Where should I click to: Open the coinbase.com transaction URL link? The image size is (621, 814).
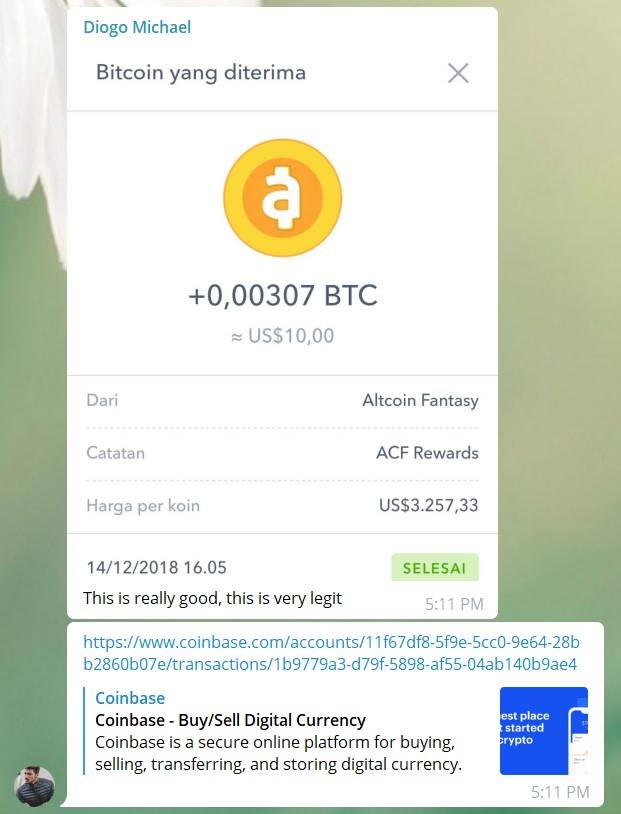(331, 653)
